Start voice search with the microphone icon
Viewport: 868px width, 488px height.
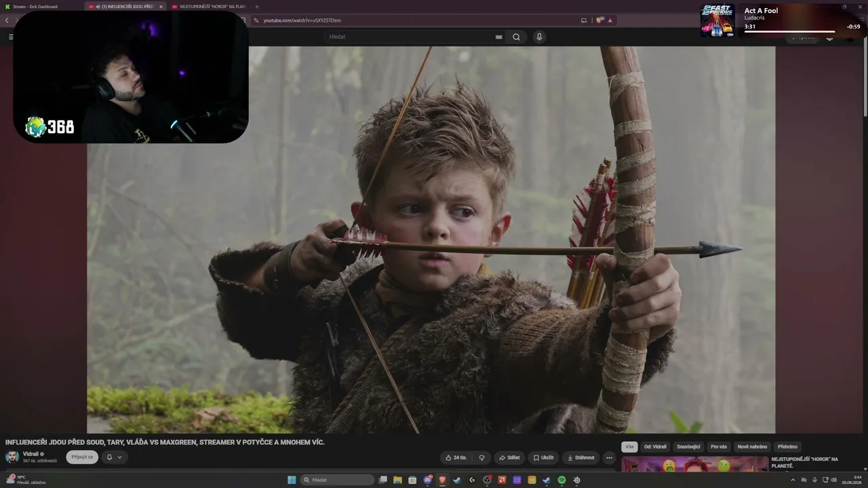(x=539, y=37)
